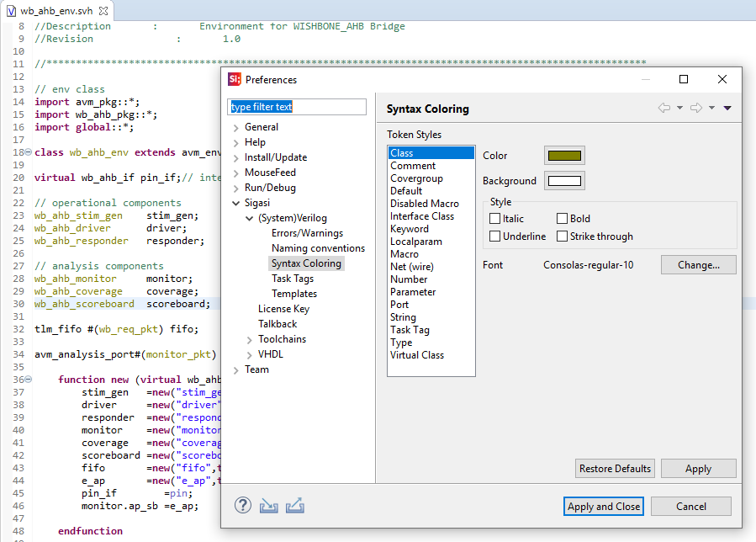Enable the Bold style checkbox
Image resolution: width=756 pixels, height=542 pixels.
pos(563,219)
